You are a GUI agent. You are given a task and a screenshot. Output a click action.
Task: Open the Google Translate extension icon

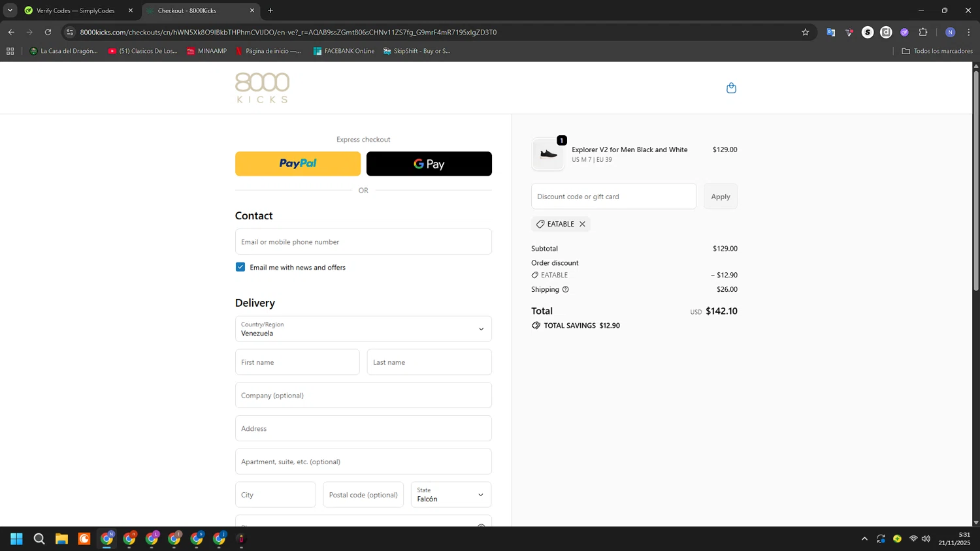[831, 32]
